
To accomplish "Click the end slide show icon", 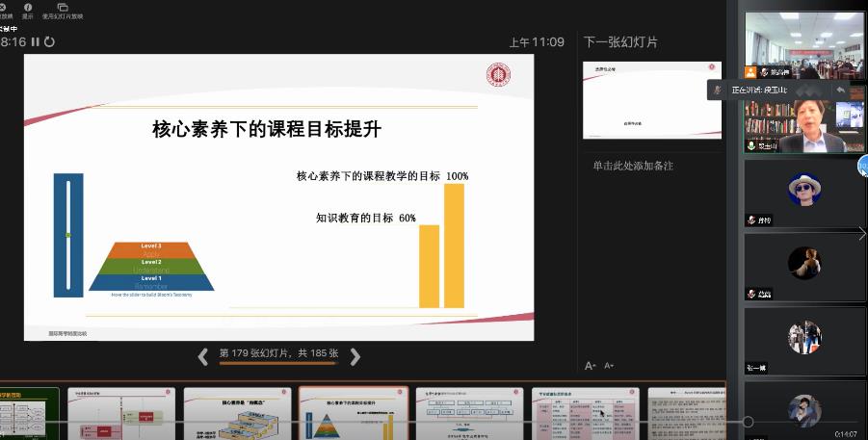I will click(5, 8).
